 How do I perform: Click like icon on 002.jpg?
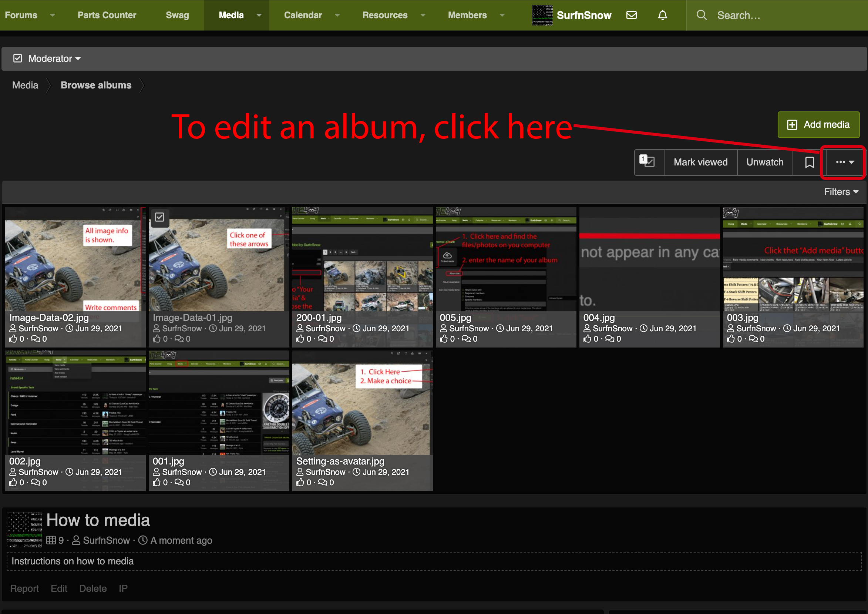tap(13, 483)
